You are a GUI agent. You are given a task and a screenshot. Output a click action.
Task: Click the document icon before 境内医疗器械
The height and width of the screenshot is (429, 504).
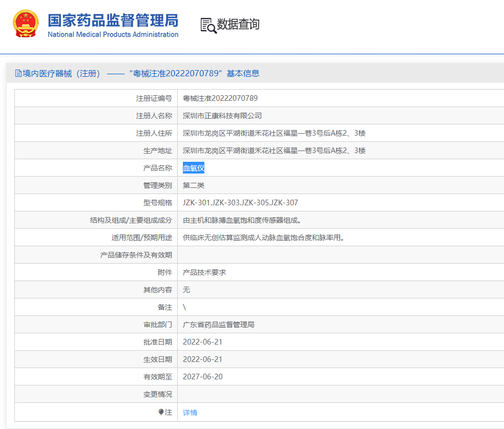(x=18, y=73)
